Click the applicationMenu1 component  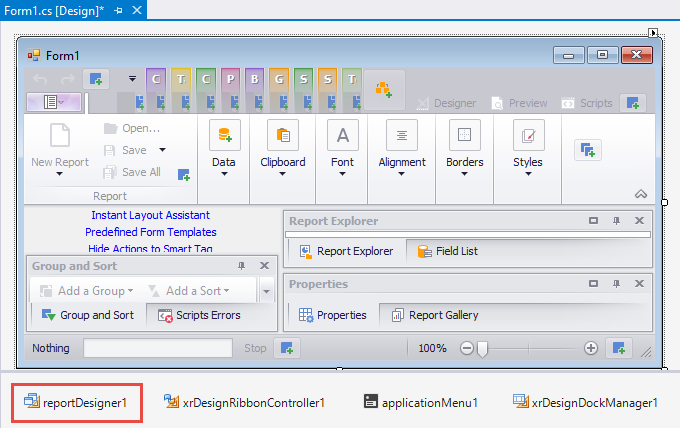click(x=421, y=402)
